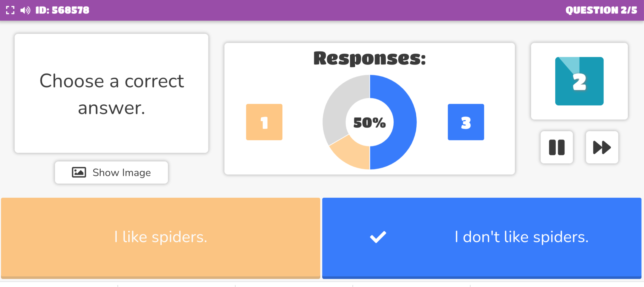Screen dimensions: 644x287
Task: Click the blue response count box
Action: pos(466,122)
